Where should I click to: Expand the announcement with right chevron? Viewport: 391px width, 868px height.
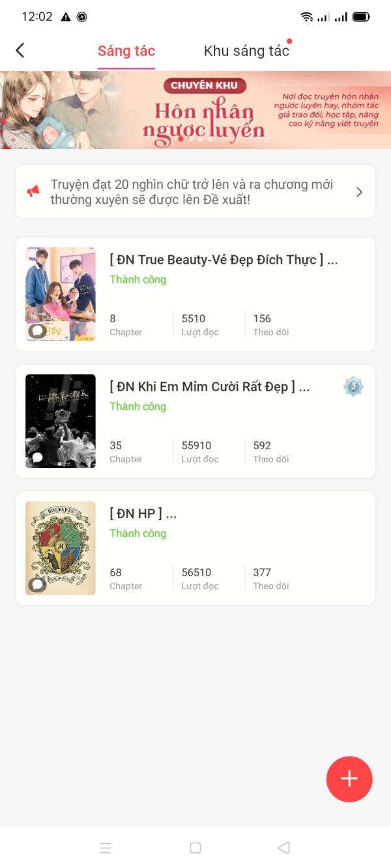(x=359, y=192)
